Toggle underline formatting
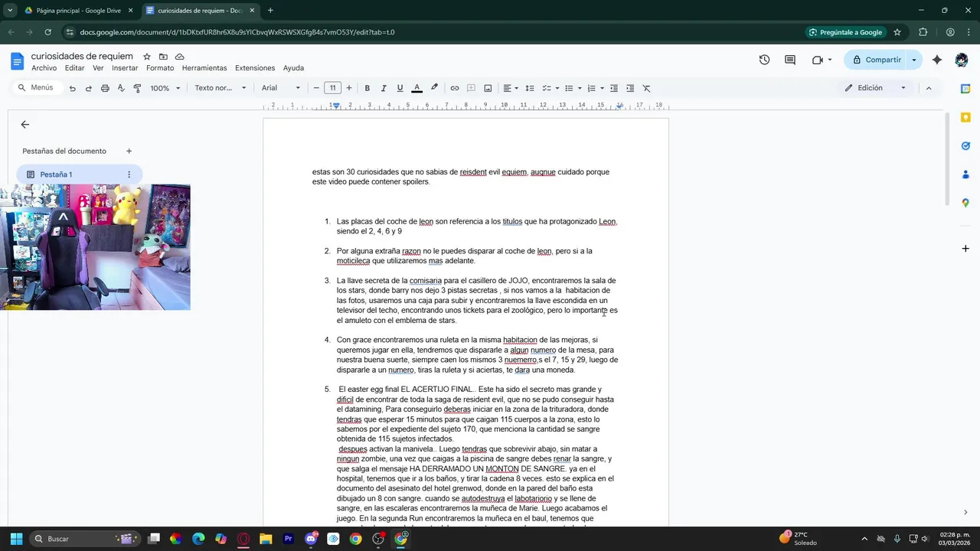The height and width of the screenshot is (551, 980). (400, 88)
